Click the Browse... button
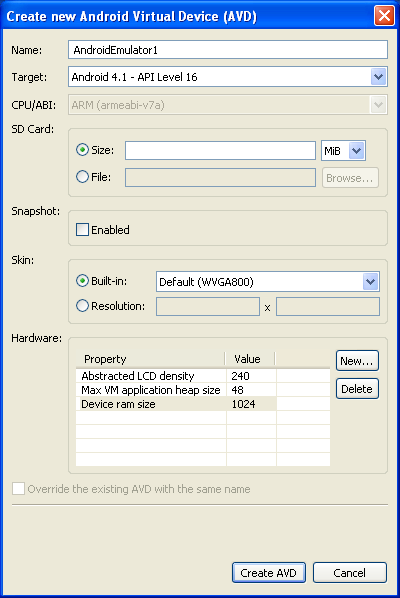Screen dimensions: 400x598 coord(350,178)
